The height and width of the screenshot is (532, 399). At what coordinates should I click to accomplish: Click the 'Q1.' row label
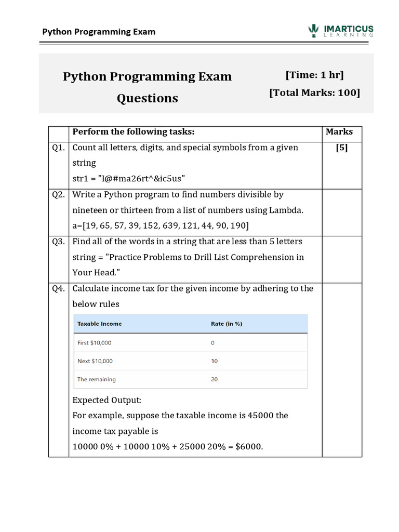coord(58,148)
